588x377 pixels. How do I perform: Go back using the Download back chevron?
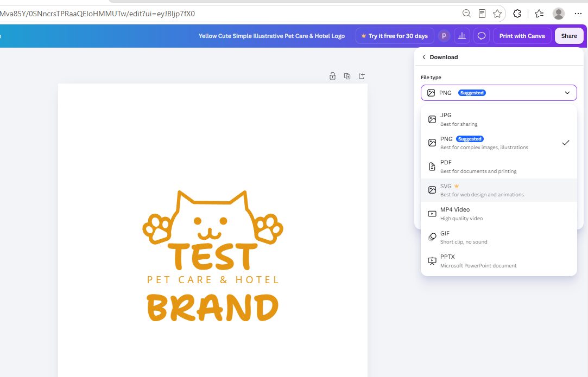424,57
